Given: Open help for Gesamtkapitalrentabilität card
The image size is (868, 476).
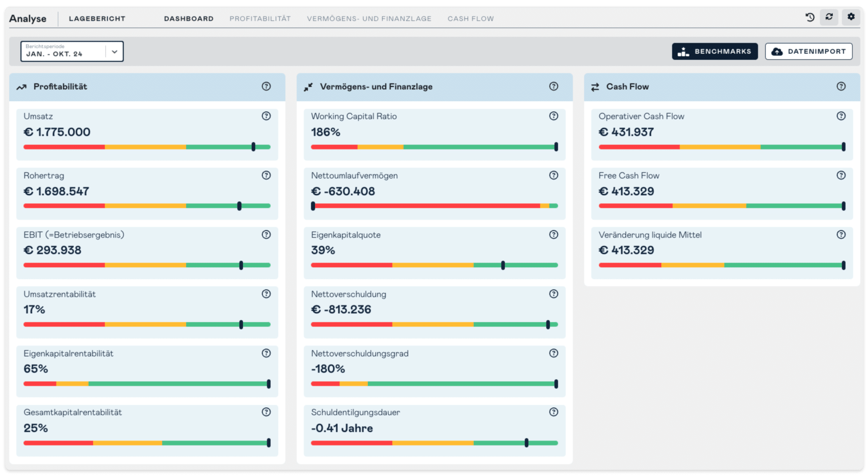Looking at the screenshot, I should point(266,412).
